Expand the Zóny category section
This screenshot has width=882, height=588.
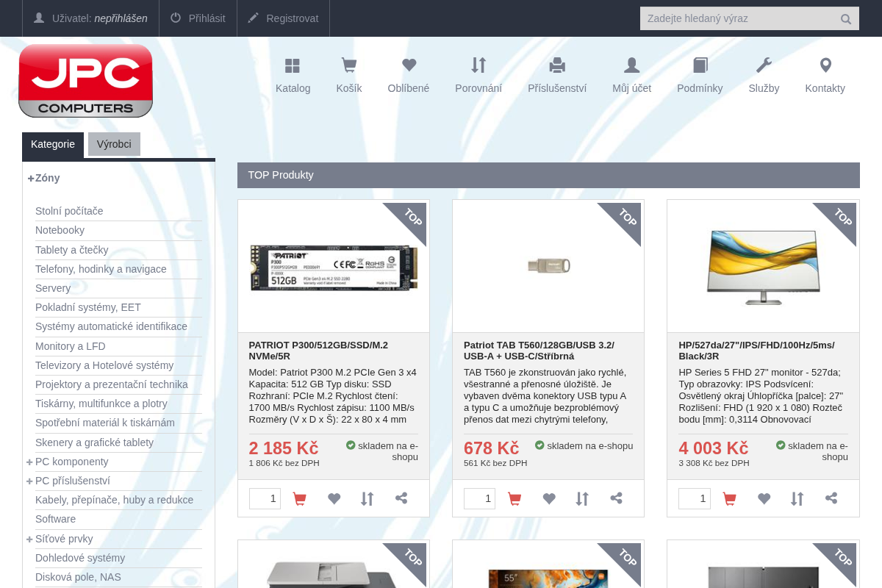(x=31, y=178)
